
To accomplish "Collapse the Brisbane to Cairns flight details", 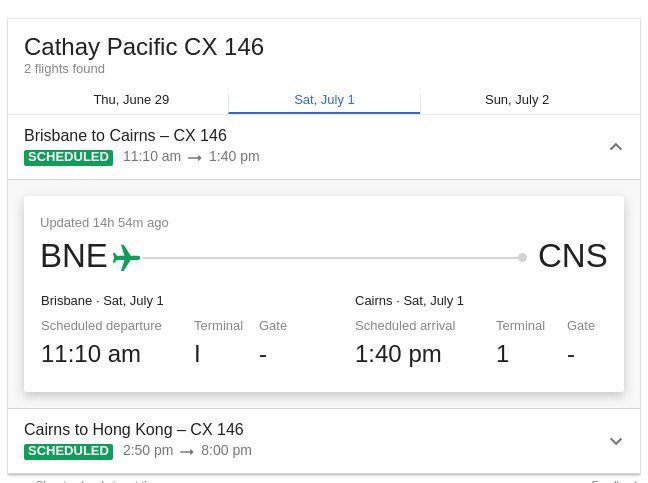I will tap(616, 147).
